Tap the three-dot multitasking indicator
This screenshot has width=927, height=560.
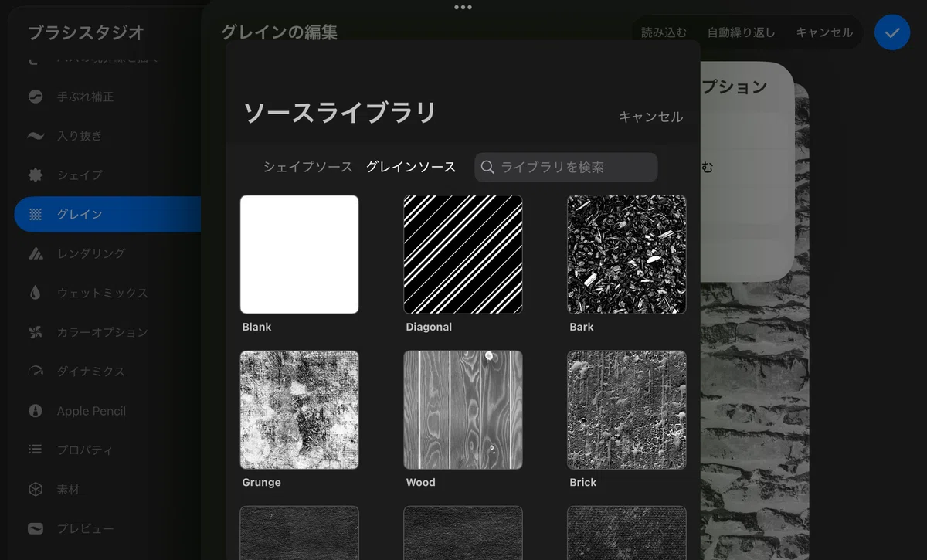[x=463, y=7]
